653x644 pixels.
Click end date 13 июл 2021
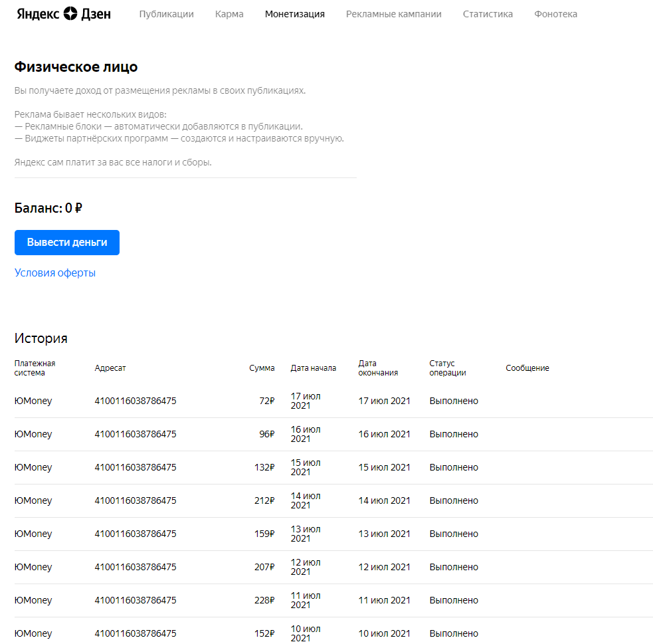[385, 534]
